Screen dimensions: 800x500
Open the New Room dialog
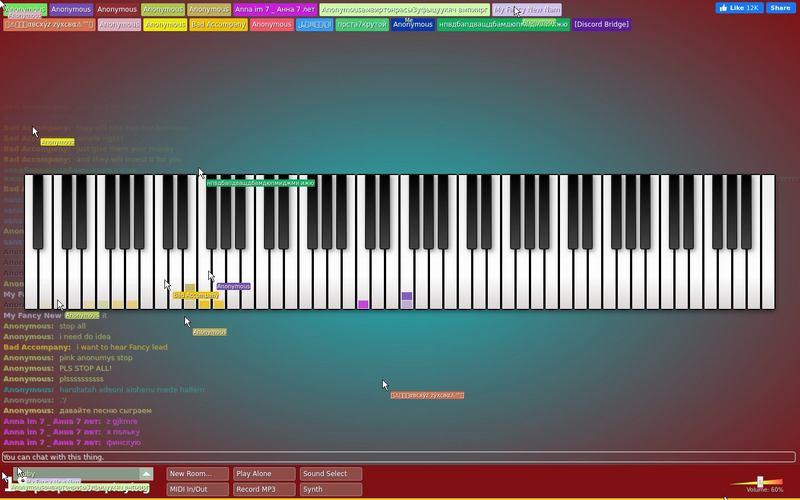coord(197,474)
